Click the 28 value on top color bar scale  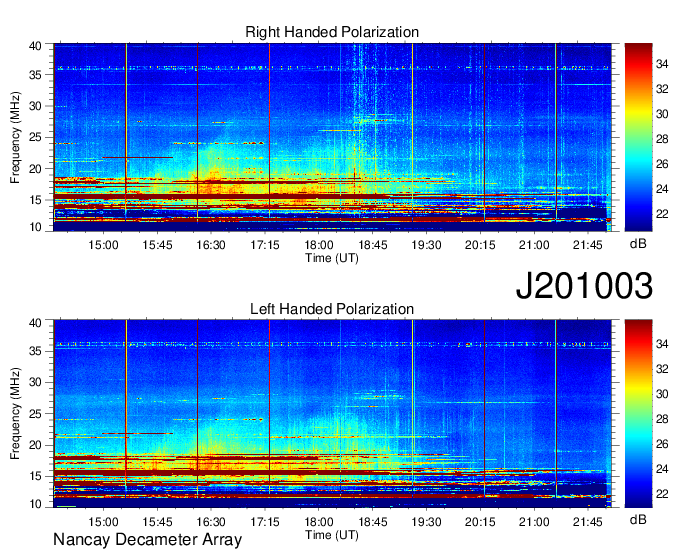point(662,139)
